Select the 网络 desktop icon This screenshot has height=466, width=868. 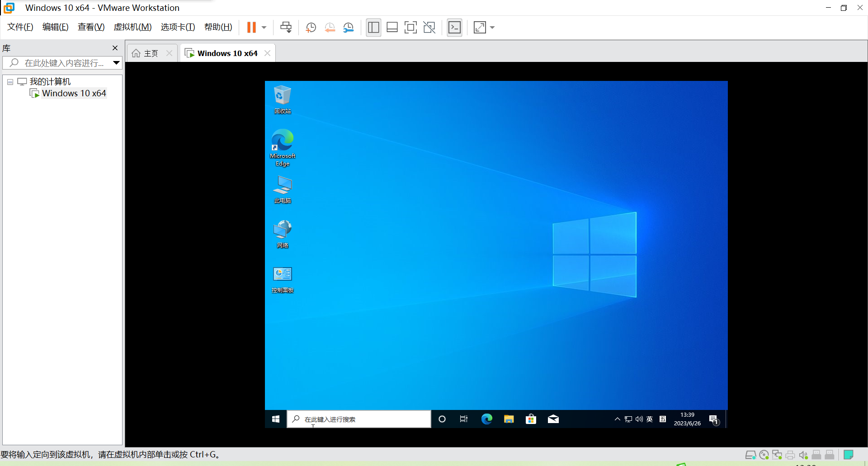point(283,234)
